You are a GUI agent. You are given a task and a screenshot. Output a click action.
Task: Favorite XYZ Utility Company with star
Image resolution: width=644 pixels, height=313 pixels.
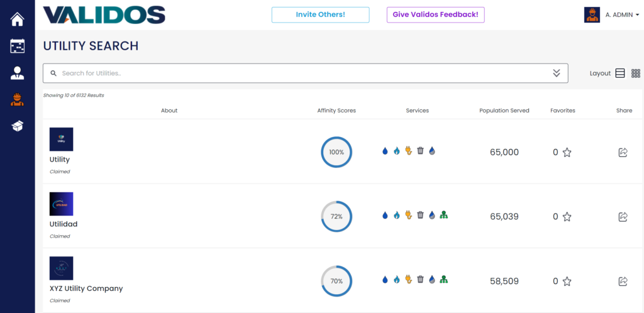coord(567,281)
